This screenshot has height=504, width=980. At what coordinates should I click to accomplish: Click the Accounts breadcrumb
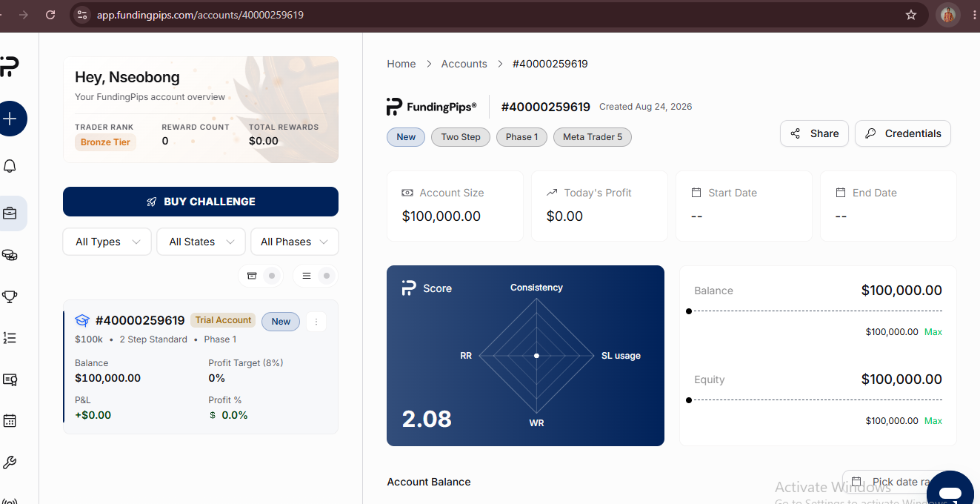[464, 64]
